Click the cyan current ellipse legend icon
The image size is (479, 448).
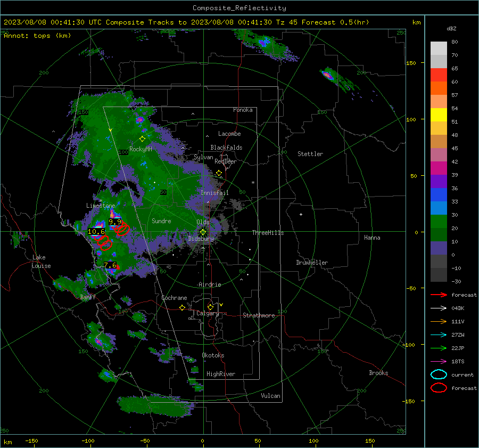point(439,374)
